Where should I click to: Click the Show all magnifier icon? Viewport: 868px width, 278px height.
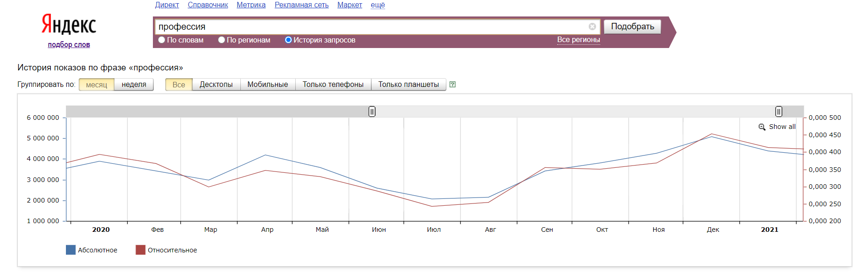click(x=762, y=127)
